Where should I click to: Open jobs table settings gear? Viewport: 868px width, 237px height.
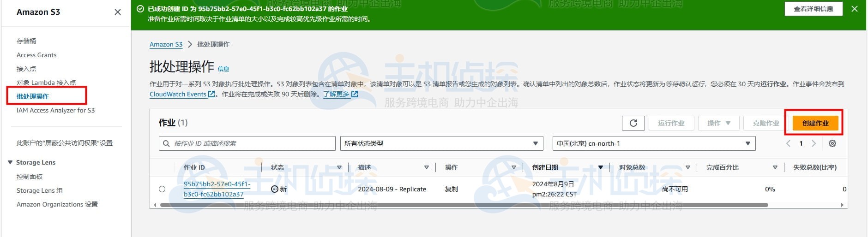click(x=832, y=143)
